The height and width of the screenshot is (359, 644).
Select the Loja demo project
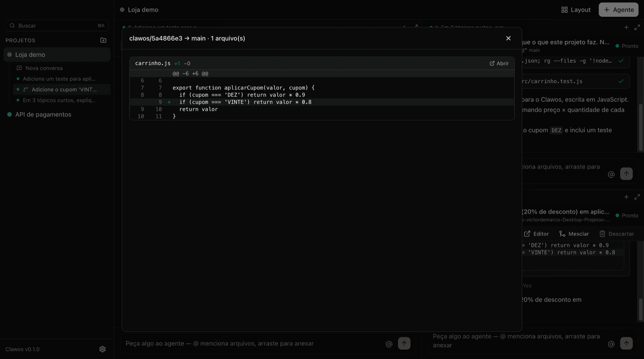coord(57,55)
